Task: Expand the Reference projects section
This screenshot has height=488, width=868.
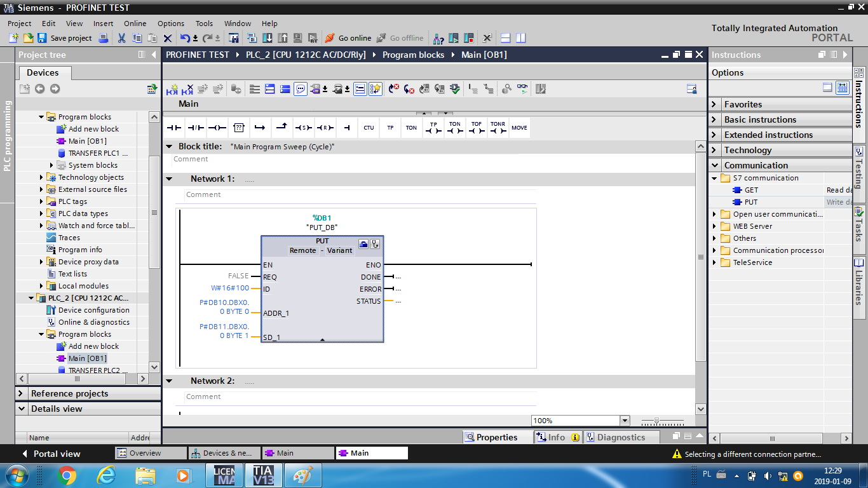Action: (x=21, y=393)
